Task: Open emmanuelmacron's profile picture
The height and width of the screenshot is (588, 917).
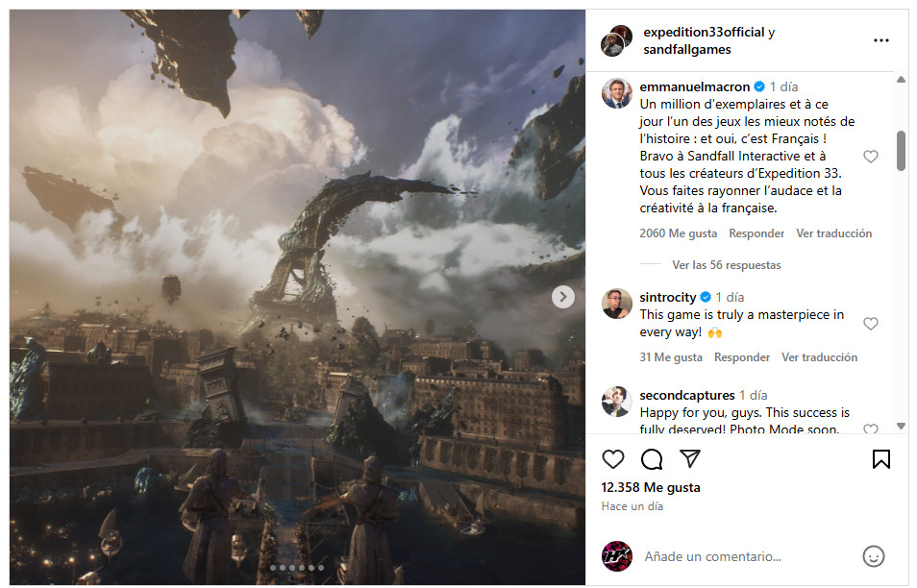Action: [x=617, y=93]
